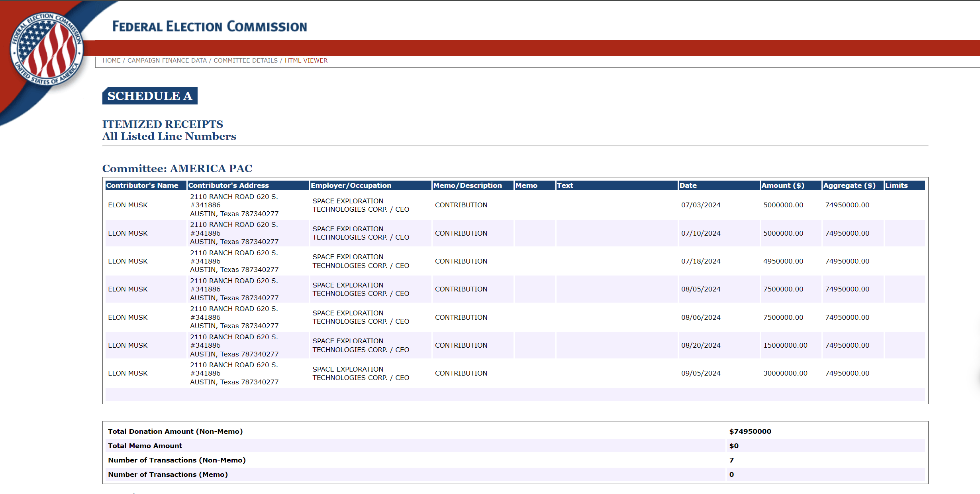Image resolution: width=980 pixels, height=494 pixels.
Task: Click the 15000000.00 amount on 08/20/2024
Action: 785,345
